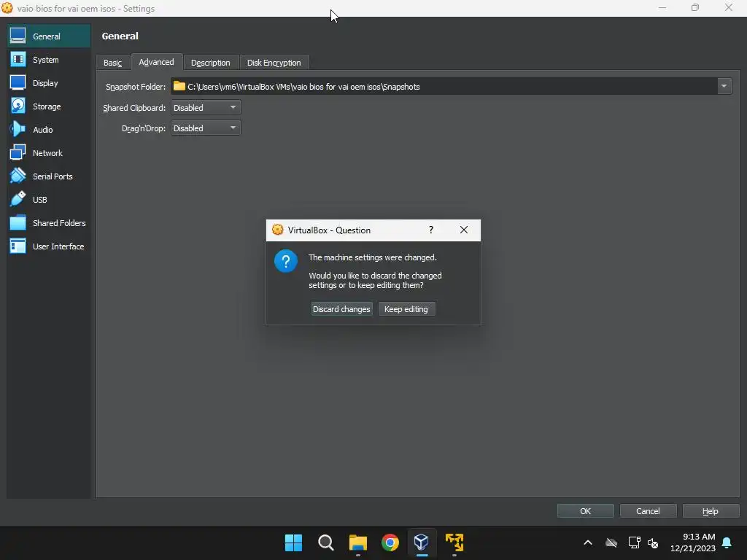Open the yellow arrows app in taskbar
This screenshot has height=560, width=747.
454,542
